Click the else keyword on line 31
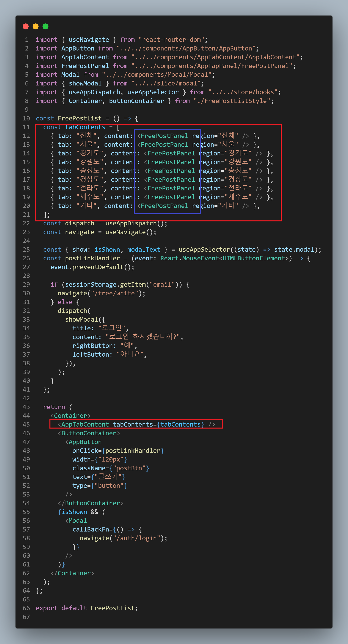Viewport: 348px width, 644px height. [65, 302]
